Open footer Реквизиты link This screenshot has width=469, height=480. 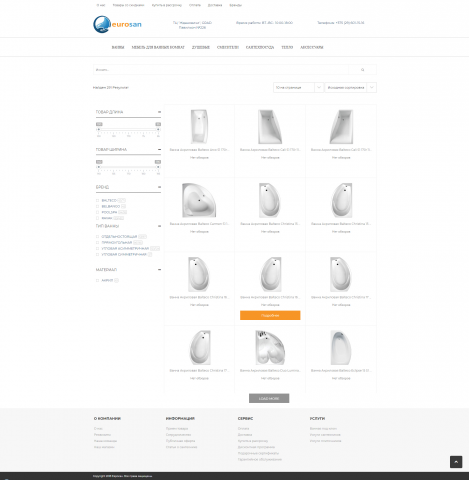(102, 435)
